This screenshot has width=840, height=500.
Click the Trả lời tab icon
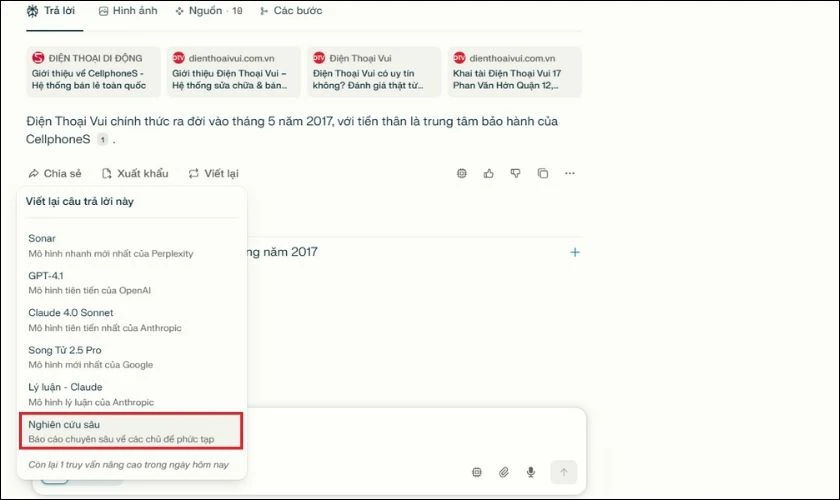[x=33, y=11]
